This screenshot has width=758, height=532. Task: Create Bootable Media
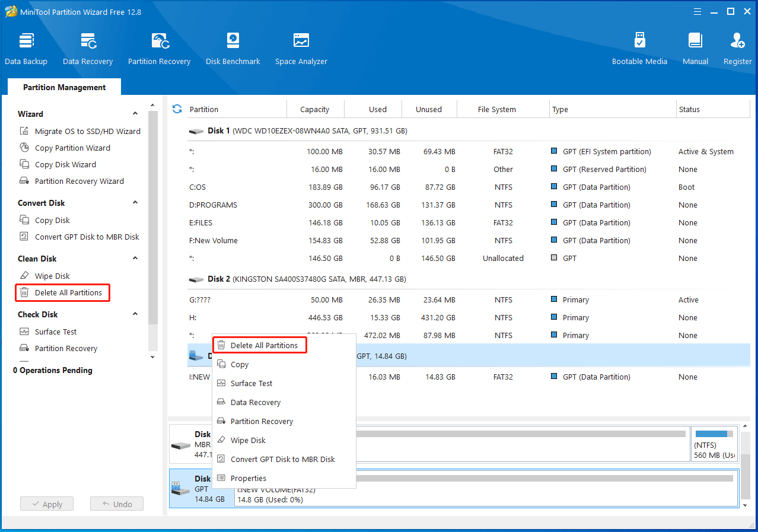click(x=639, y=49)
